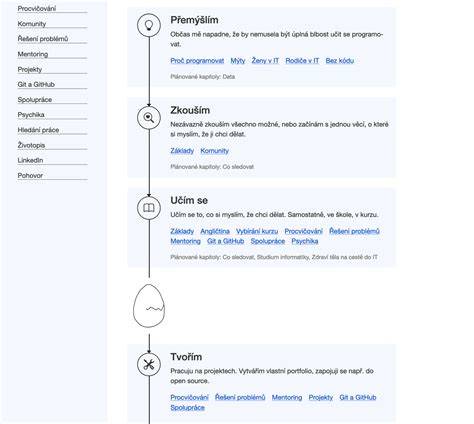
Task: Select LinkedIn in the sidebar menu
Action: [30, 160]
